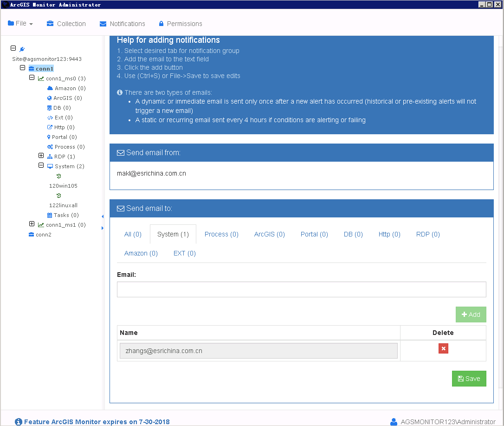This screenshot has width=504, height=426.
Task: Click the site connection plug icon
Action: (x=22, y=49)
